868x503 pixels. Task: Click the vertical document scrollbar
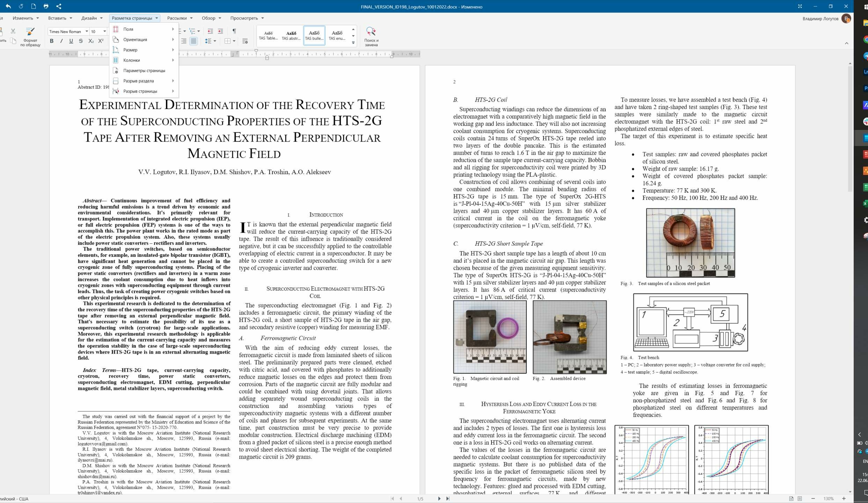click(x=850, y=129)
